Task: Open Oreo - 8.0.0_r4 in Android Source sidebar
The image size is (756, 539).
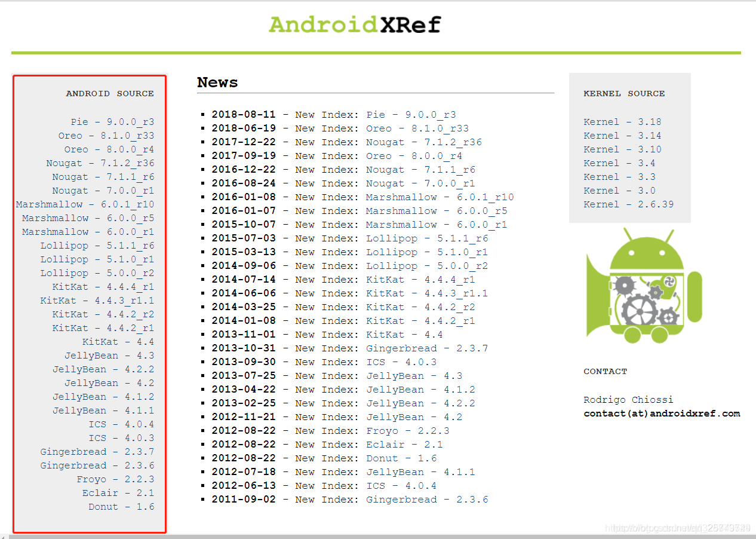Action: tap(109, 149)
